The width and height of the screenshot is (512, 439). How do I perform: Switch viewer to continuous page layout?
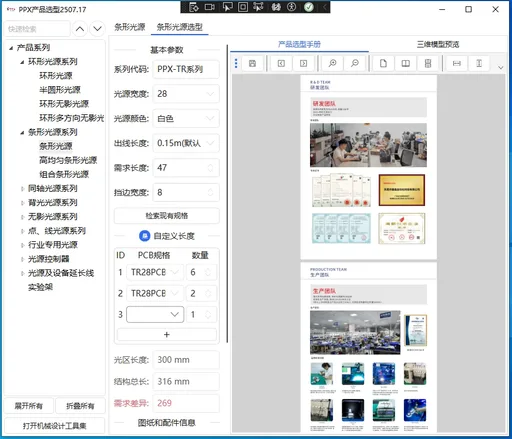pyautogui.click(x=428, y=63)
